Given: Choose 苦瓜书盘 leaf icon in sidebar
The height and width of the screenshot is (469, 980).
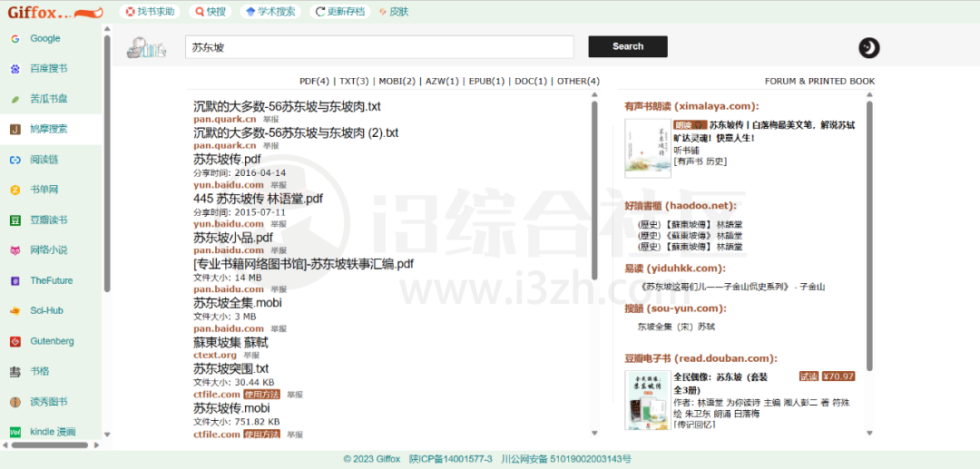Looking at the screenshot, I should coord(15,99).
